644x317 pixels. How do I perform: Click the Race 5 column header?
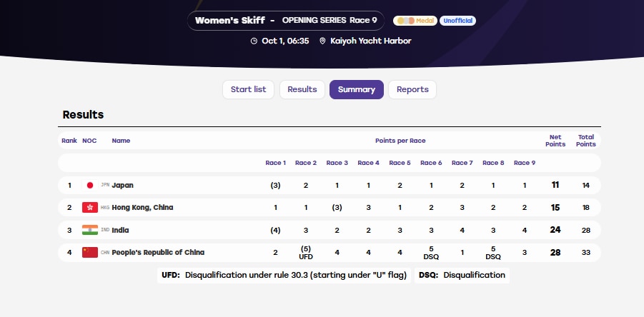400,163
